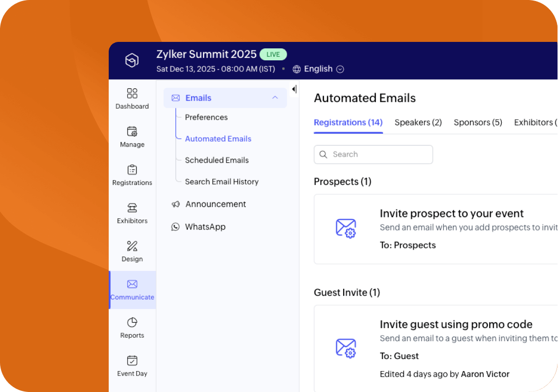558x392 pixels.
Task: Open Scheduled Emails in submenu
Action: [x=217, y=160]
